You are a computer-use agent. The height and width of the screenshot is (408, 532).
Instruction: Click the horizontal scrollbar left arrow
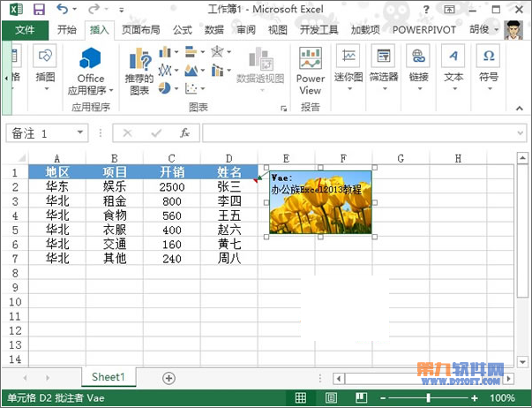click(x=338, y=379)
